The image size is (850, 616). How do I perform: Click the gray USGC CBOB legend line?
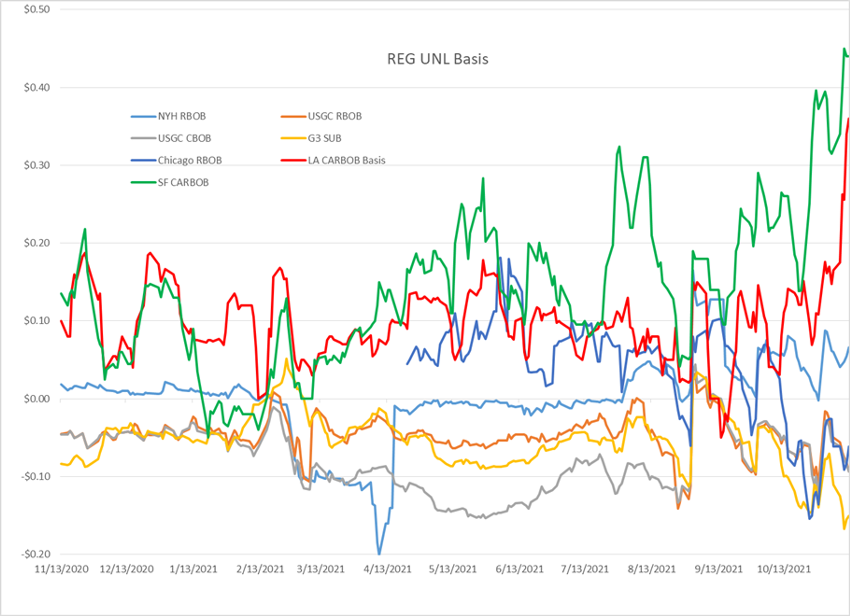(143, 138)
